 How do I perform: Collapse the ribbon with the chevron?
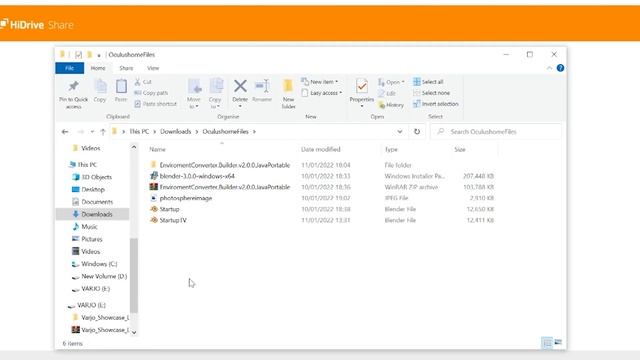[549, 68]
